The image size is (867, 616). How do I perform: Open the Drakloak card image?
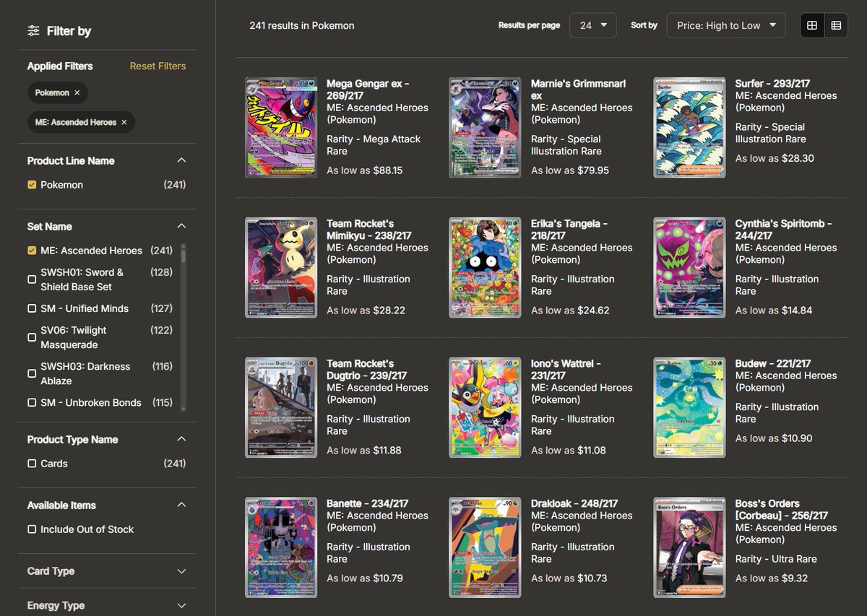click(485, 547)
